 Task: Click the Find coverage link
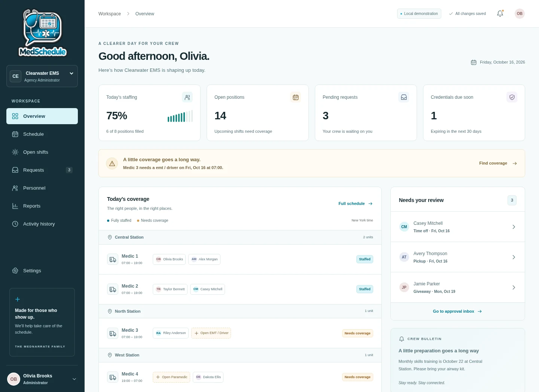(498, 163)
